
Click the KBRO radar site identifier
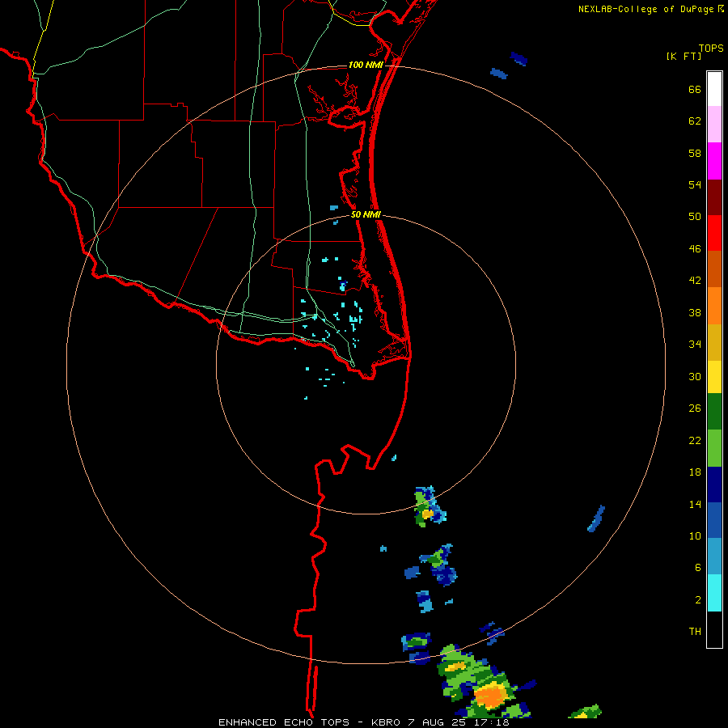point(385,722)
